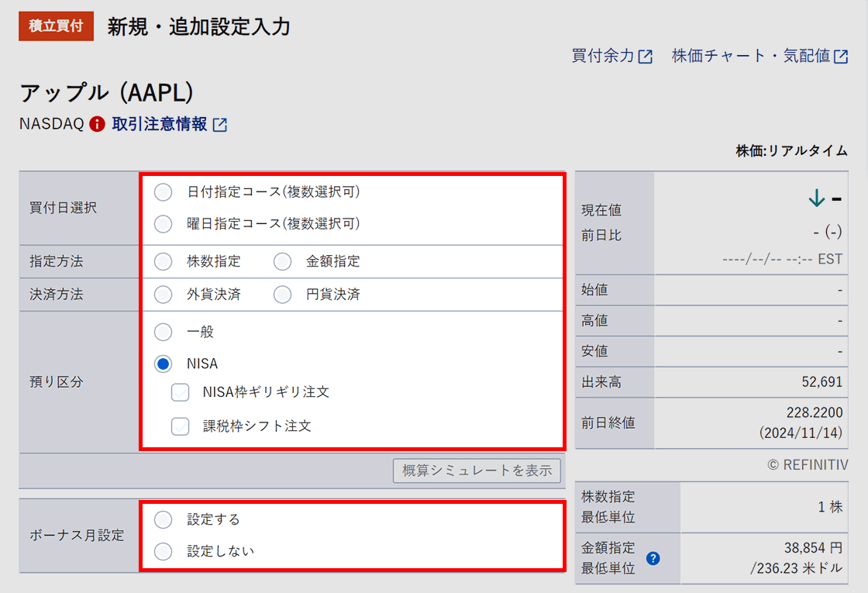
Task: Select 設定しない for ボーナス月設定
Action: click(163, 551)
